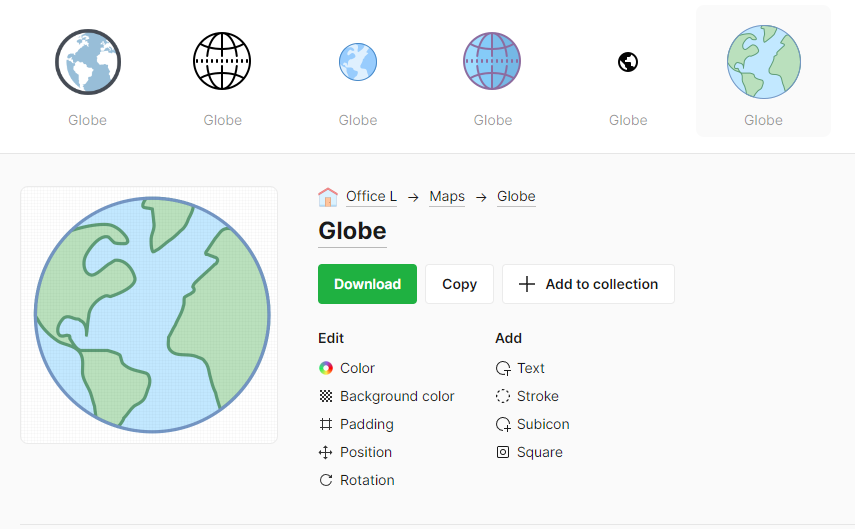This screenshot has height=529, width=855.
Task: Add icon to collection
Action: pyautogui.click(x=588, y=284)
